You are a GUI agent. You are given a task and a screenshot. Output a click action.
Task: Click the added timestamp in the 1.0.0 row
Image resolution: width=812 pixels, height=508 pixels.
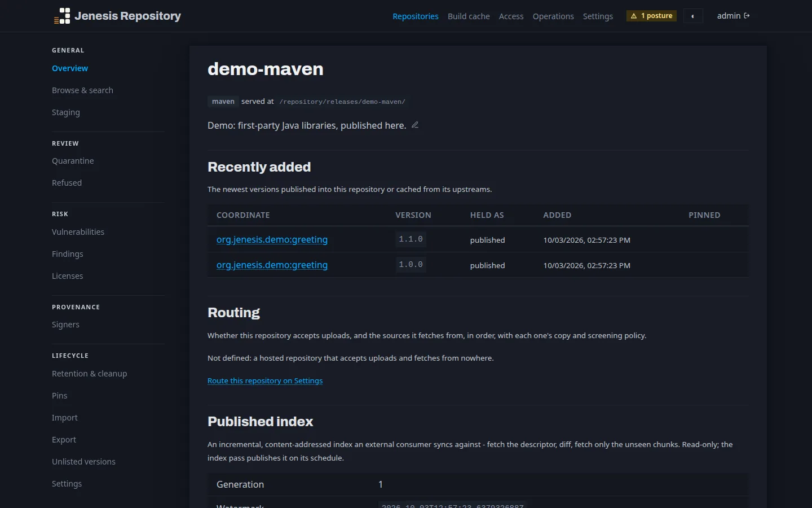click(587, 265)
